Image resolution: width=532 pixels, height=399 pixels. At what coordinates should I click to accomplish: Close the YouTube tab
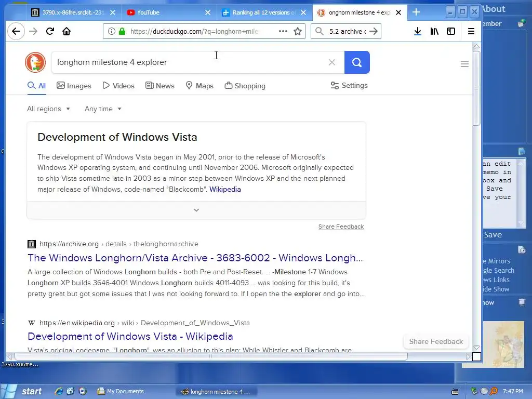click(x=208, y=12)
